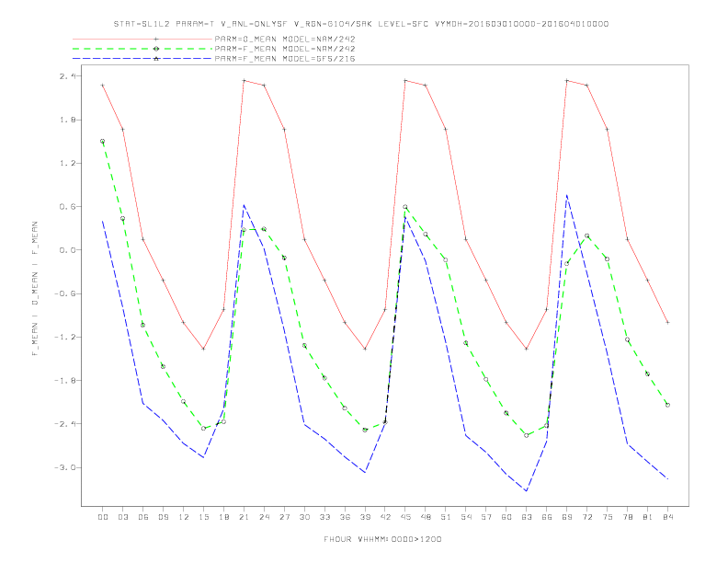Click x-axis forecast hour label 18
Screen dimensions: 728x563
(x=223, y=517)
